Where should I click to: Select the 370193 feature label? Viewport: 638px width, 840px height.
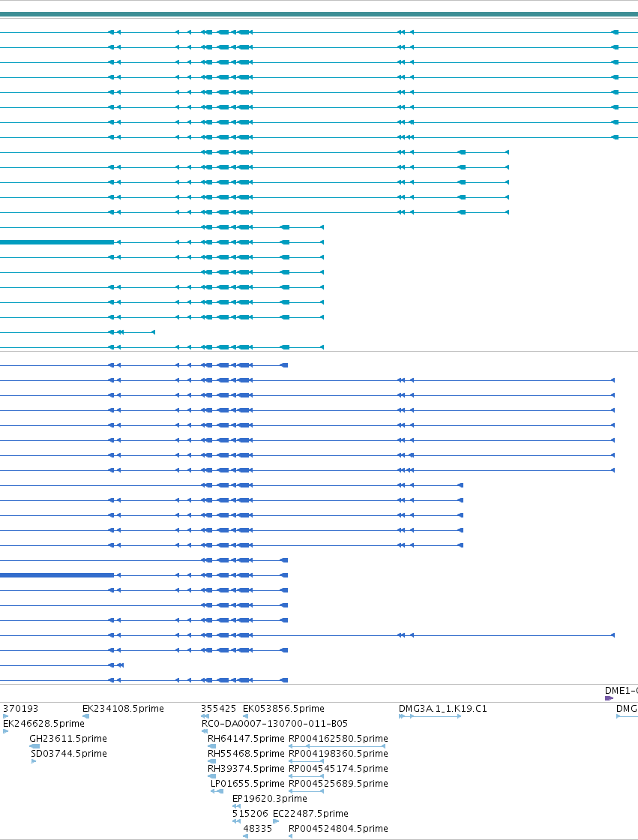[20, 708]
